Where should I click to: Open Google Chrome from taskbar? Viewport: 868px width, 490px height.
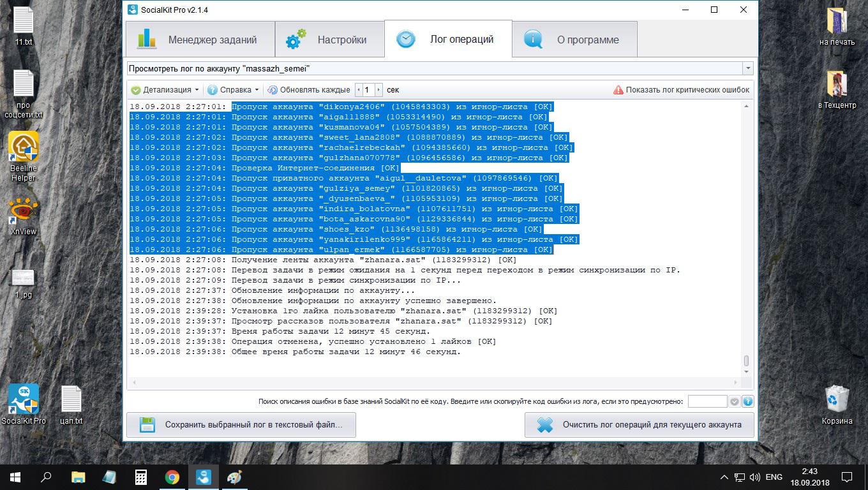point(172,477)
